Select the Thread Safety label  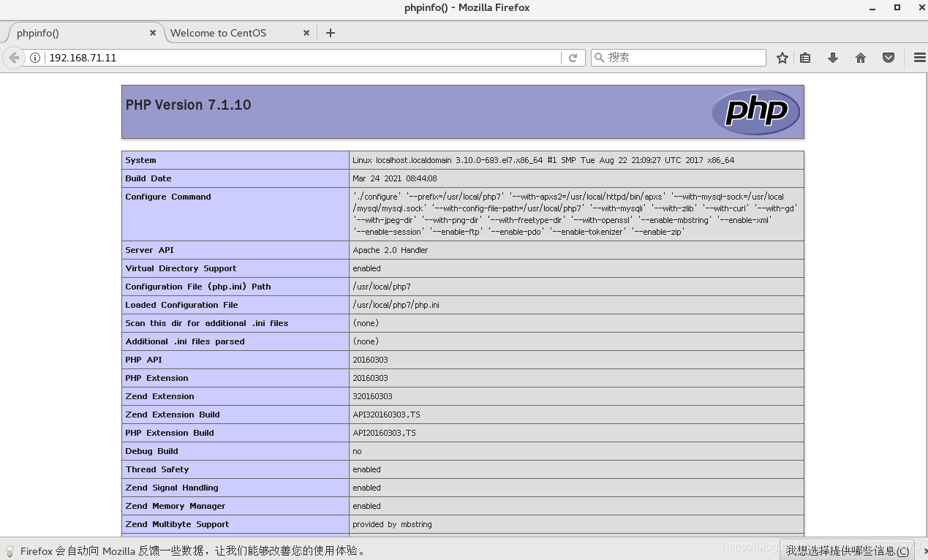157,469
